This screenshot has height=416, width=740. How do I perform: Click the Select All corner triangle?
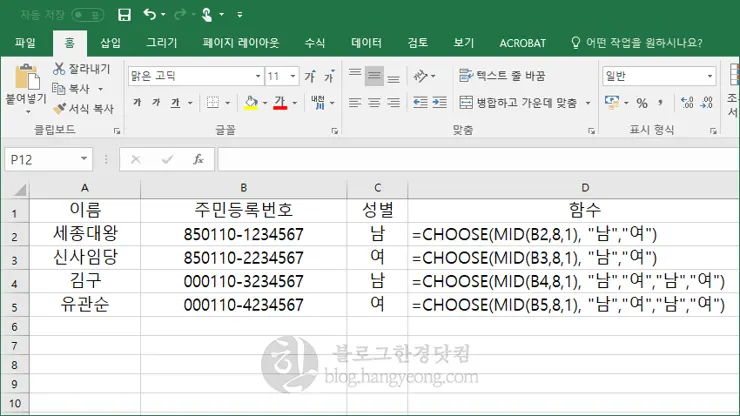[x=20, y=189]
